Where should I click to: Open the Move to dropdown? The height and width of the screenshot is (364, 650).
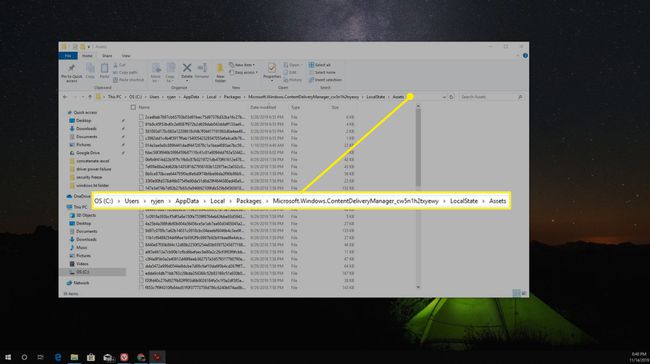click(x=155, y=73)
